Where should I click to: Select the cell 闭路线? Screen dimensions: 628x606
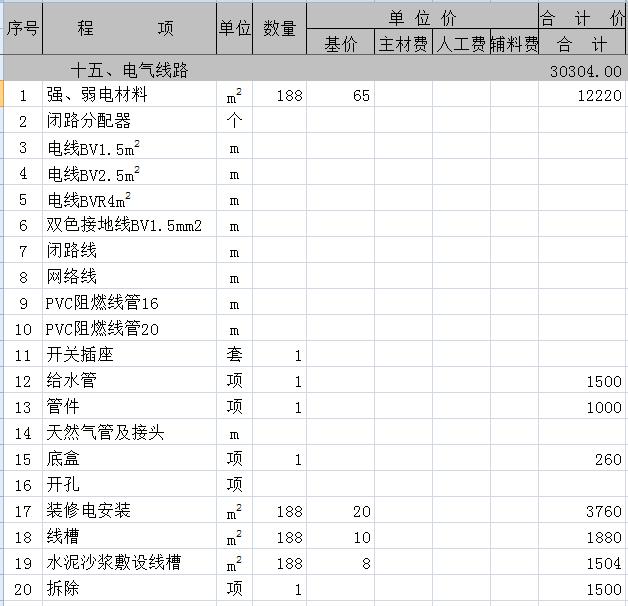(129, 251)
